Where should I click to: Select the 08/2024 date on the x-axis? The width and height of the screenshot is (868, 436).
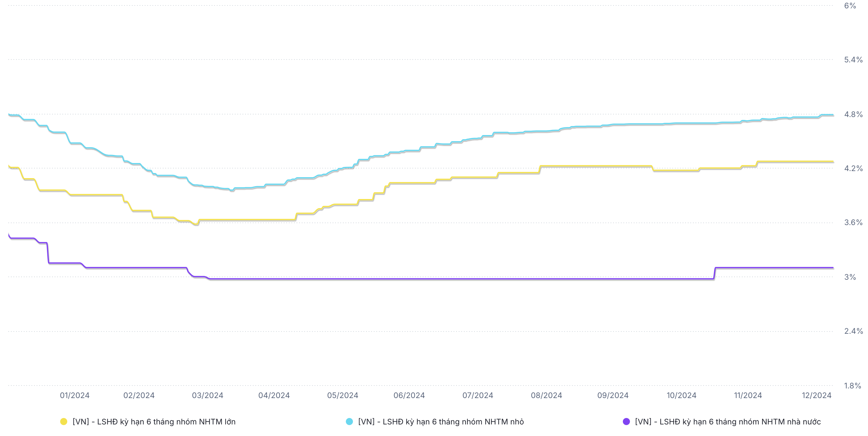click(547, 395)
